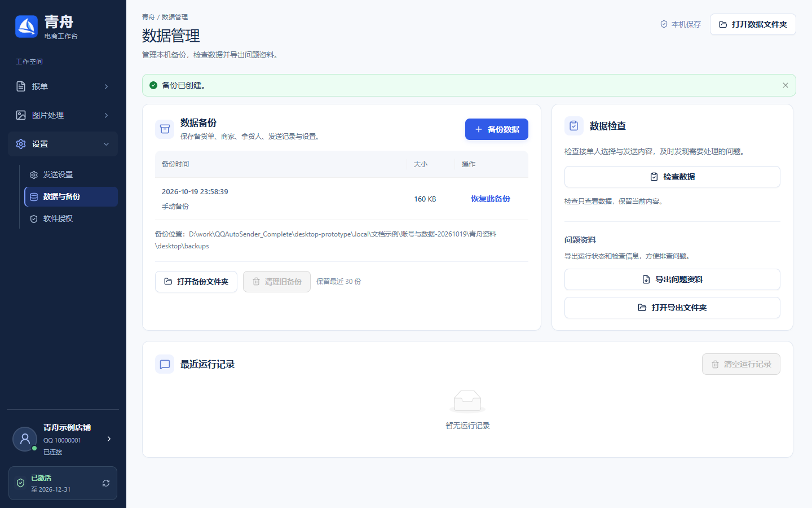The image size is (812, 508).
Task: Expand the 报单 menu chevron
Action: (106, 86)
